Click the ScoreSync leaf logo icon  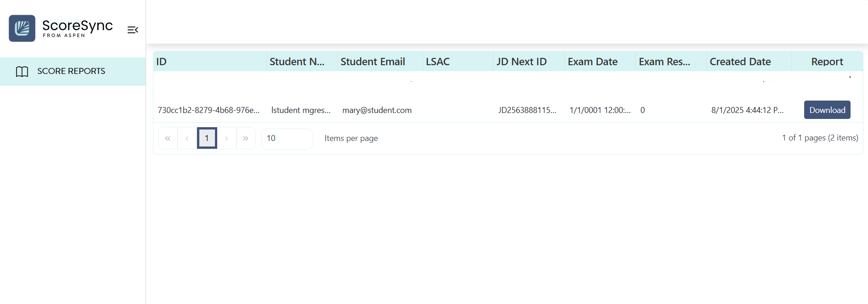(22, 28)
